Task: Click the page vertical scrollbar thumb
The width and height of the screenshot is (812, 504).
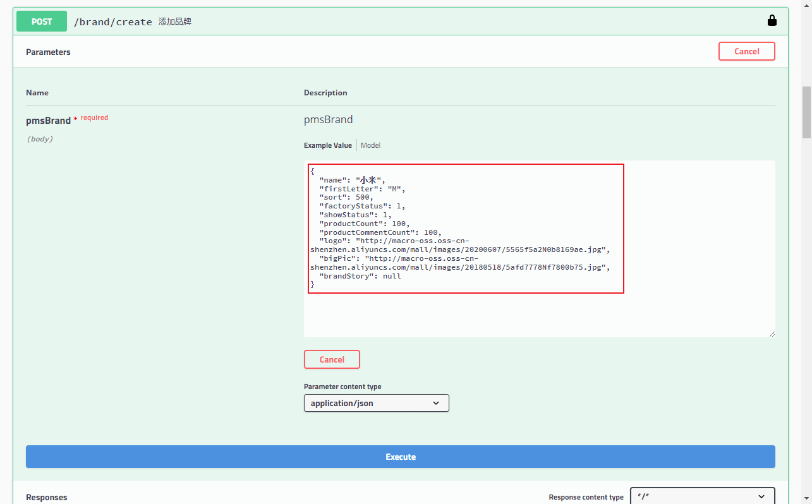Action: coord(806,112)
